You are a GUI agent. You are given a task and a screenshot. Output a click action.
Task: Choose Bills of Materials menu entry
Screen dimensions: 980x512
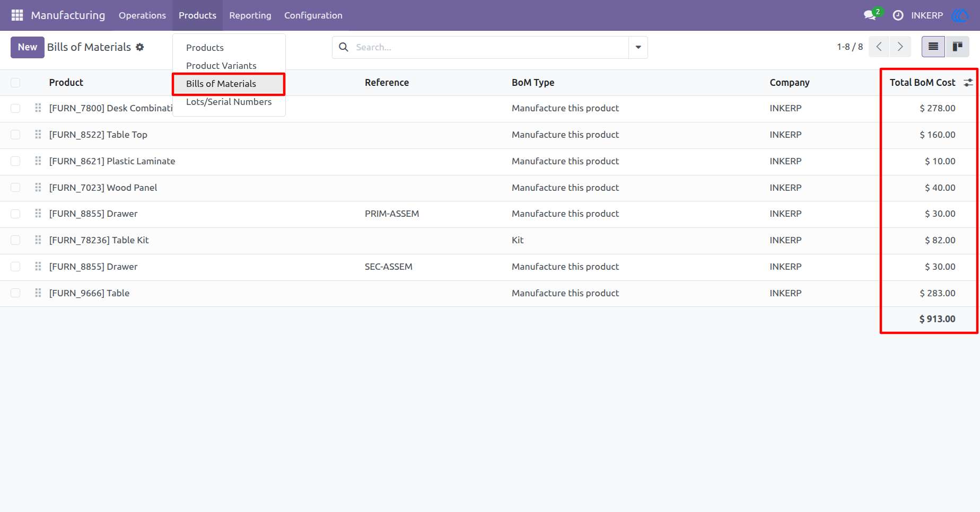tap(229, 84)
